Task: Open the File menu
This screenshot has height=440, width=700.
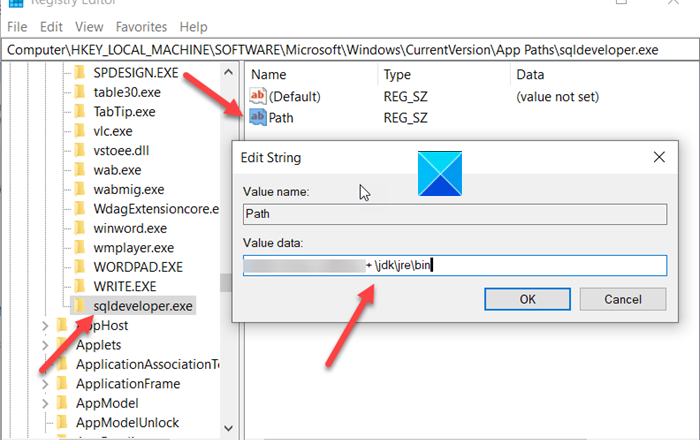Action: pyautogui.click(x=17, y=27)
